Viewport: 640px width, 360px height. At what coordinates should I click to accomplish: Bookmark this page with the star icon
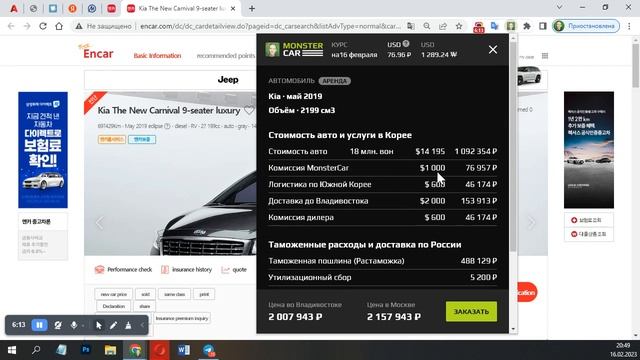[x=459, y=26]
